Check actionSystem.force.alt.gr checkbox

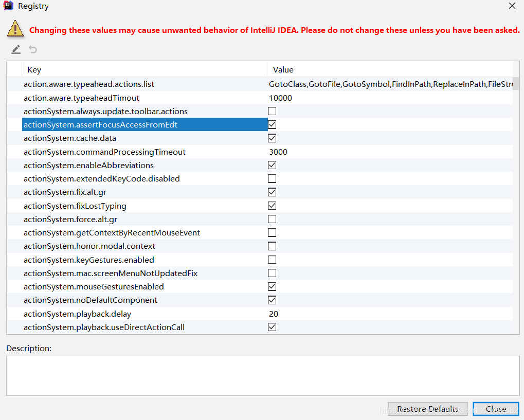click(272, 219)
